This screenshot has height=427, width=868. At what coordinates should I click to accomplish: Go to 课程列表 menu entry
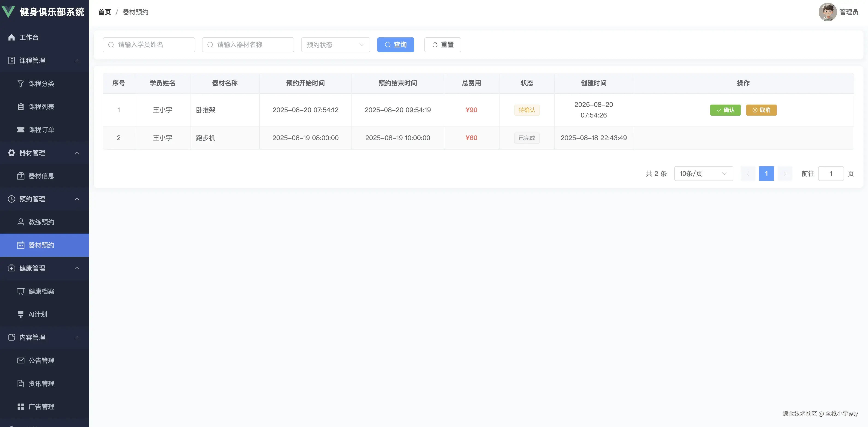41,107
